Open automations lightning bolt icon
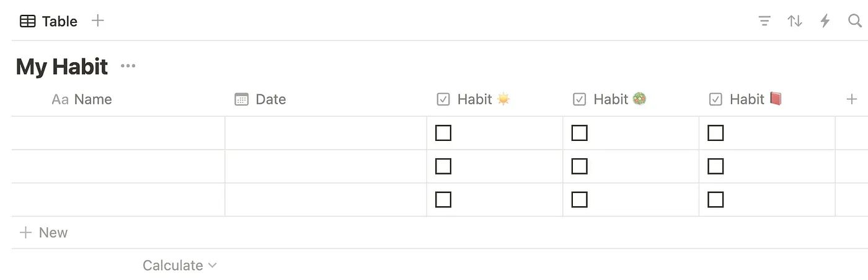This screenshot has width=868, height=280. tap(825, 21)
